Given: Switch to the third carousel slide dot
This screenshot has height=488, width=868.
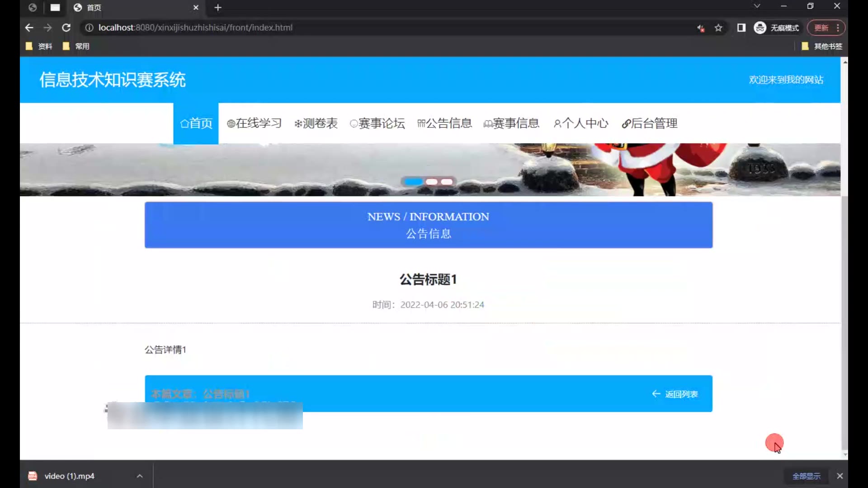Looking at the screenshot, I should [x=447, y=182].
